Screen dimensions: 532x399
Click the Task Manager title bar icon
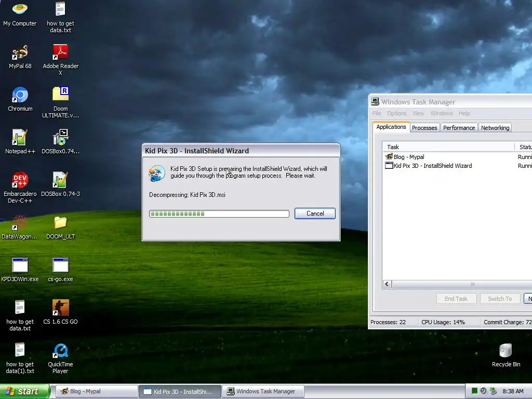[x=375, y=101]
